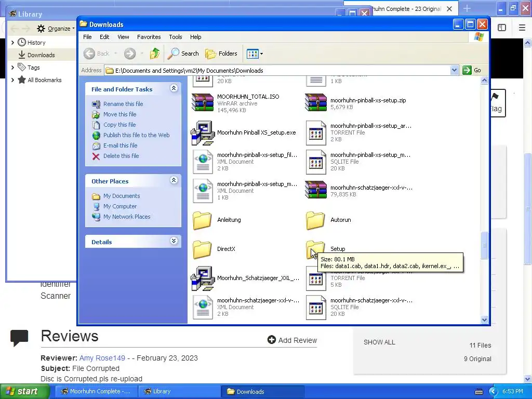Select the Autorun folder icon

[x=315, y=220]
